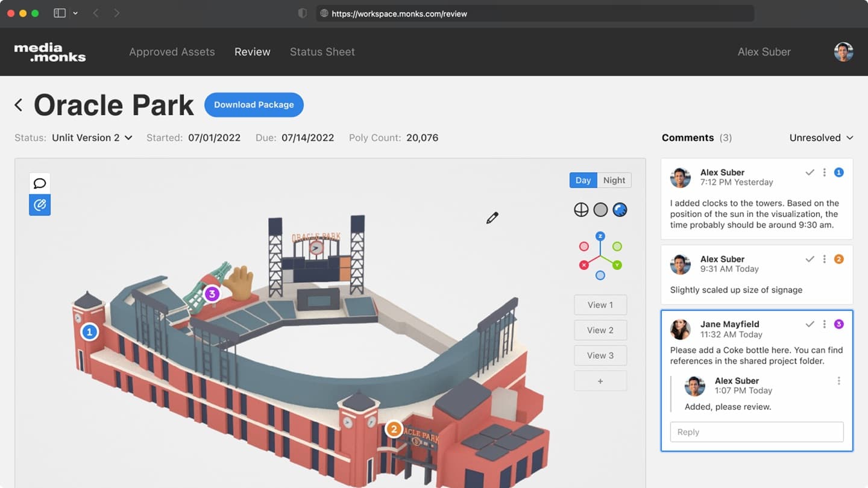
Task: Open options menu on signage comment
Action: tap(824, 259)
